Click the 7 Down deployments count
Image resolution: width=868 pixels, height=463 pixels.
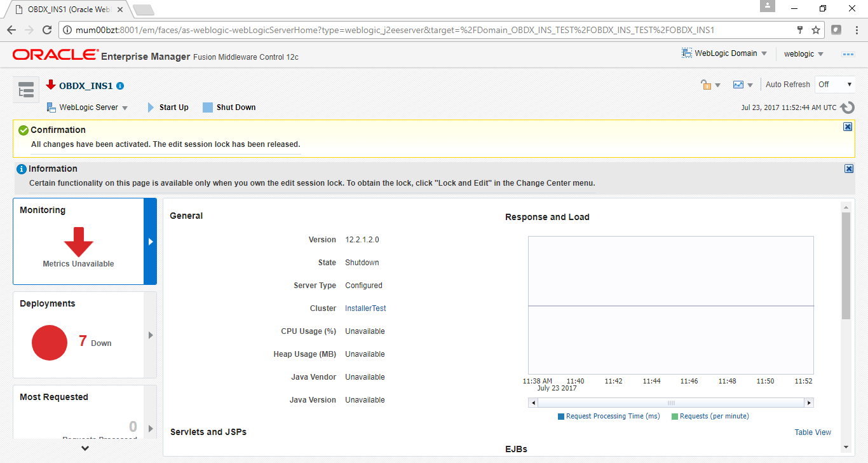[95, 341]
